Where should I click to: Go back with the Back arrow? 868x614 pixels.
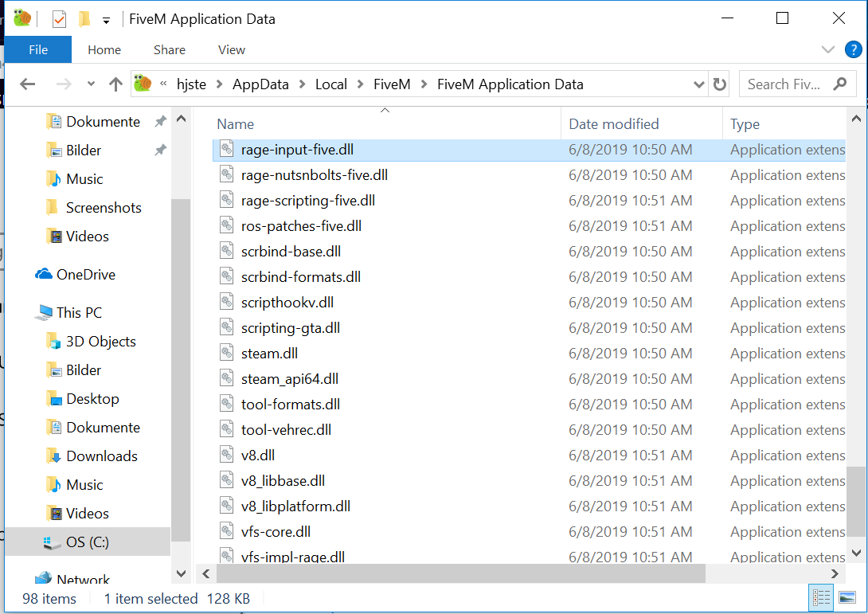(28, 84)
